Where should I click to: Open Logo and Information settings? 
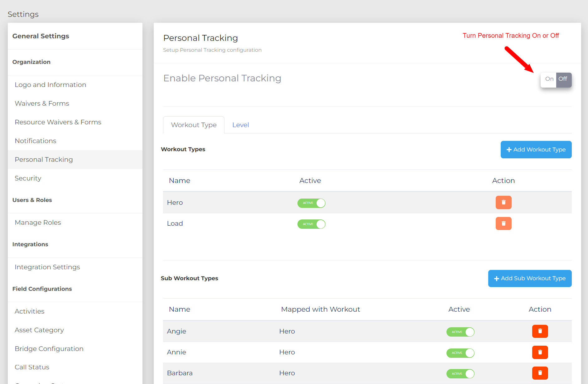pyautogui.click(x=51, y=85)
